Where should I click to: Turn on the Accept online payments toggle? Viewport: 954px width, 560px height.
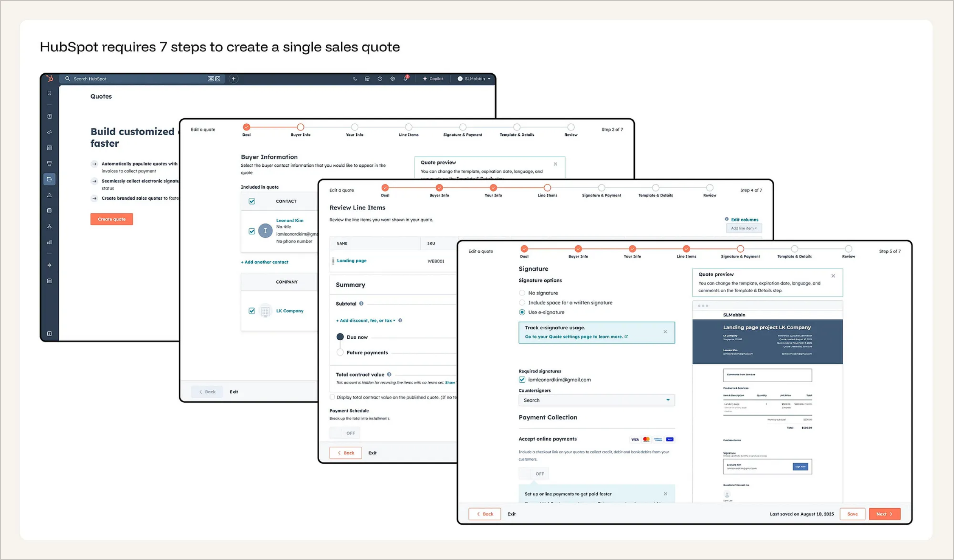534,474
